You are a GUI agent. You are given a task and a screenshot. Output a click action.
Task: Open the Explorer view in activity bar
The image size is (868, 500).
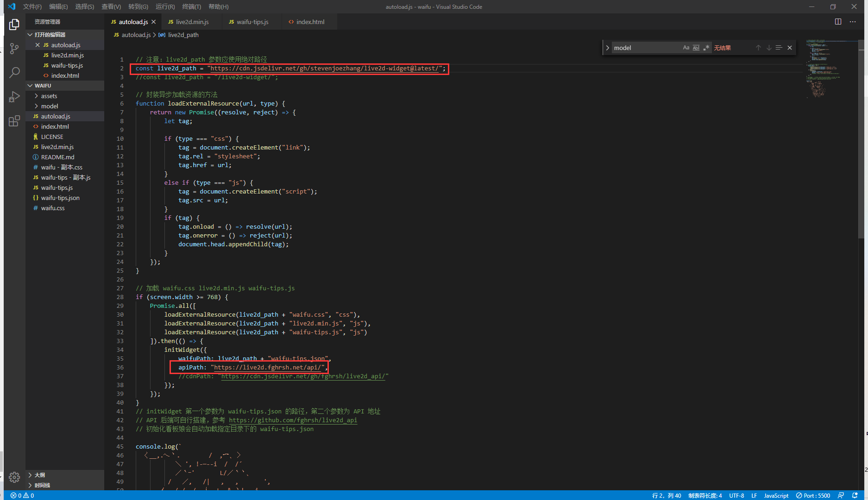pos(14,25)
